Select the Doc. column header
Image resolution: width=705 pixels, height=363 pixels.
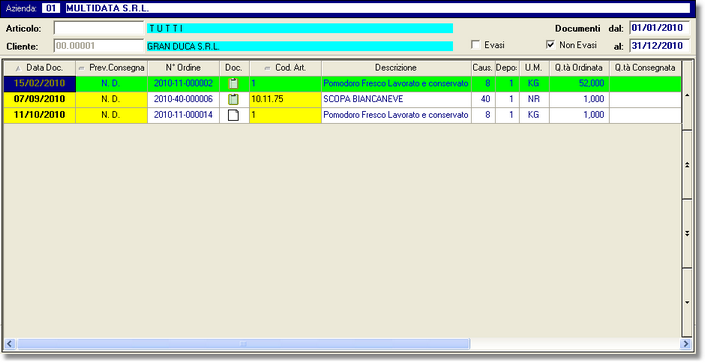pyautogui.click(x=234, y=68)
